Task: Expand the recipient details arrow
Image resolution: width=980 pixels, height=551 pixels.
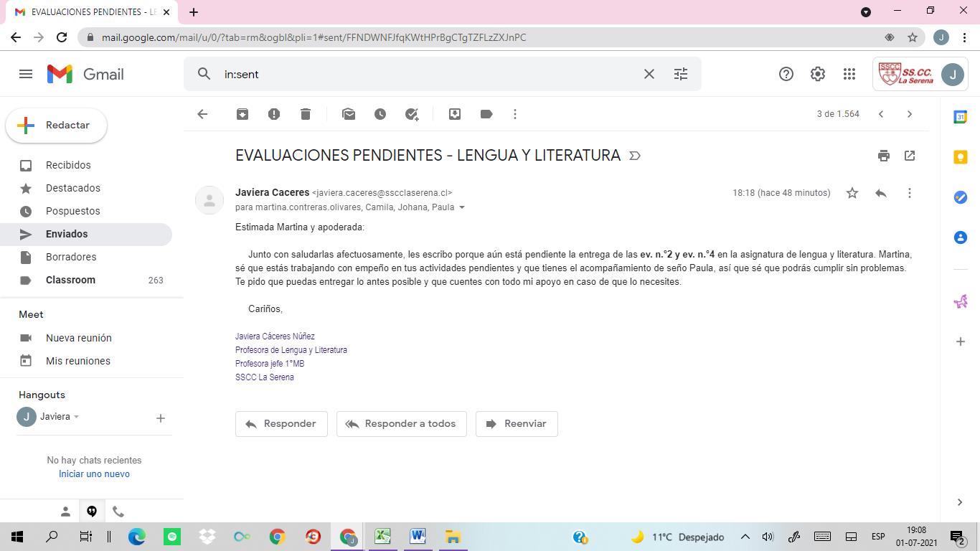Action: coord(462,208)
